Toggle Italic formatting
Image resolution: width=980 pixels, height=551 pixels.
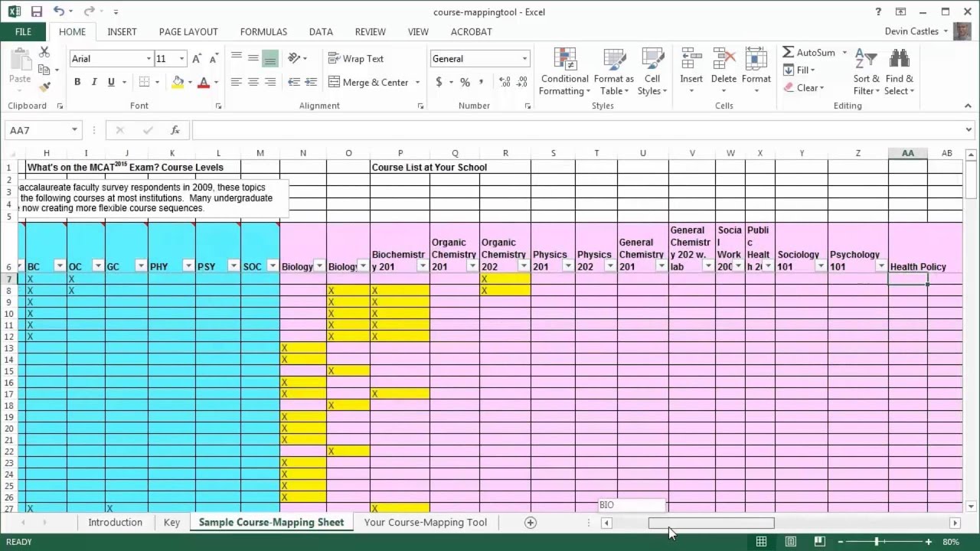[x=94, y=82]
